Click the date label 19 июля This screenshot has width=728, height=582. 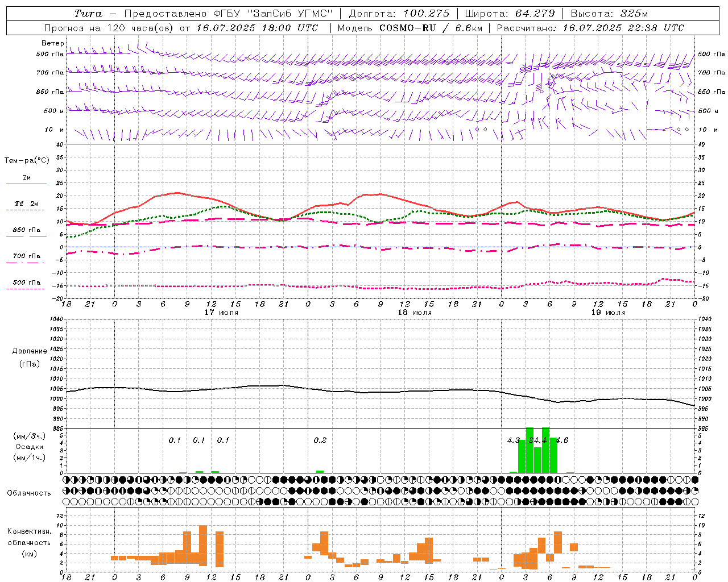608,312
